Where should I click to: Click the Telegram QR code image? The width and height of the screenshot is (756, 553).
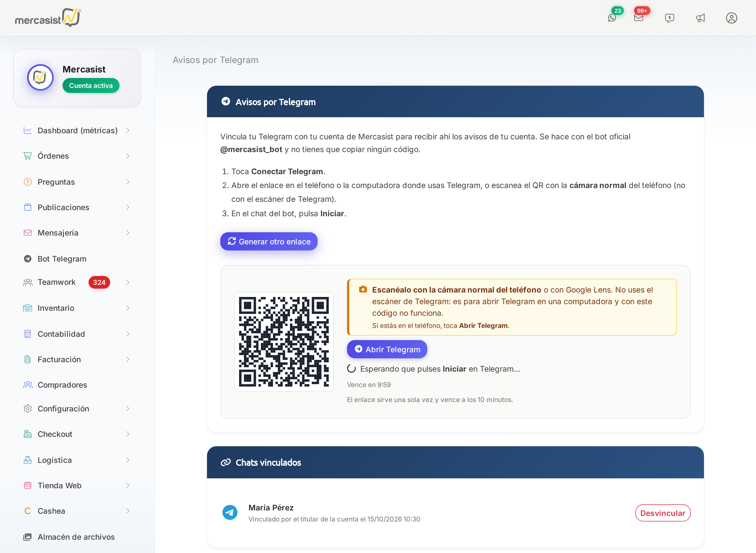284,341
